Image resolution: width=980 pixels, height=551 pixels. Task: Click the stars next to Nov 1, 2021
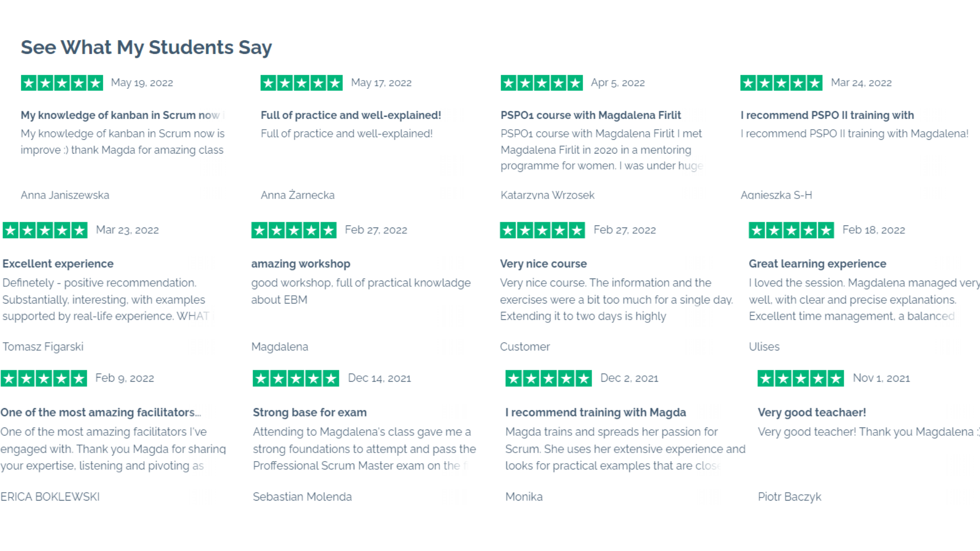tap(801, 378)
